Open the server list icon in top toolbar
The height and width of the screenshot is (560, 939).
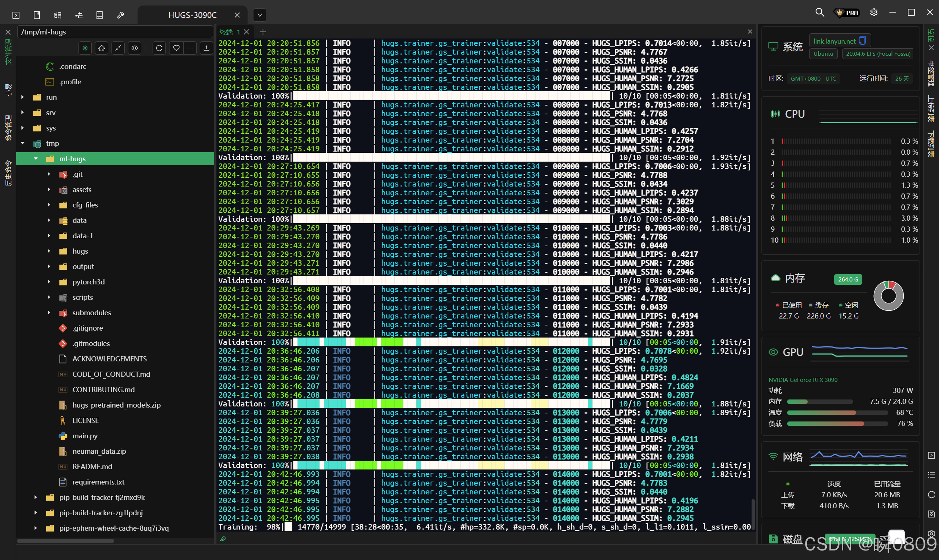click(100, 15)
